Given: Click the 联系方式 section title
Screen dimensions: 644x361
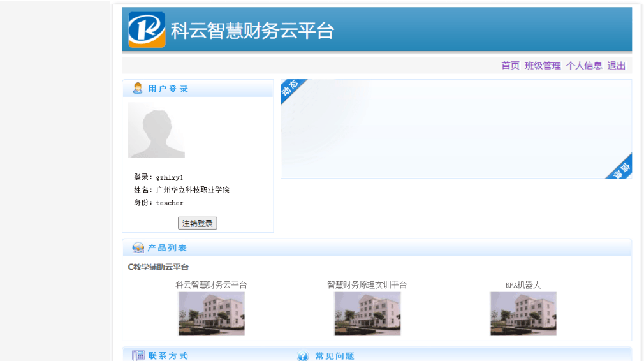Looking at the screenshot, I should pos(168,356).
